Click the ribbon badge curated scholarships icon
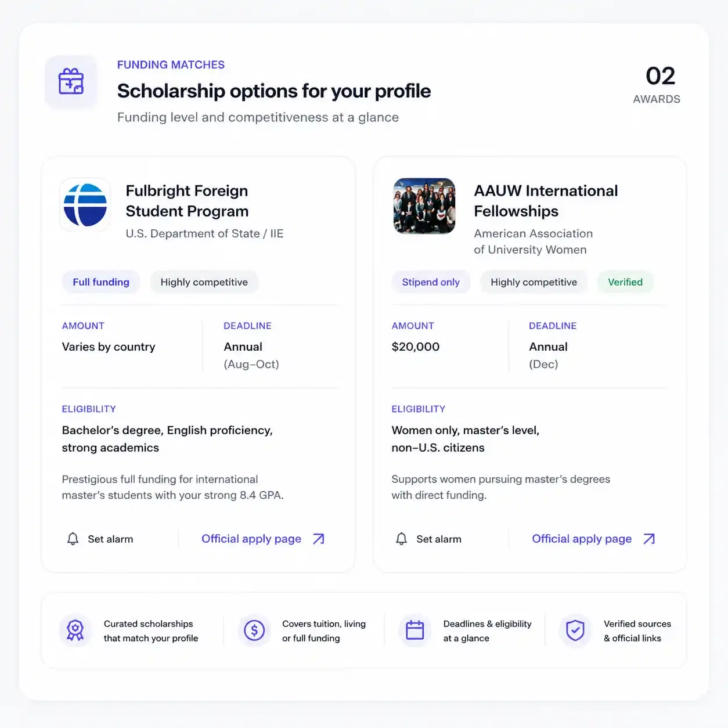This screenshot has height=728, width=728. (75, 630)
